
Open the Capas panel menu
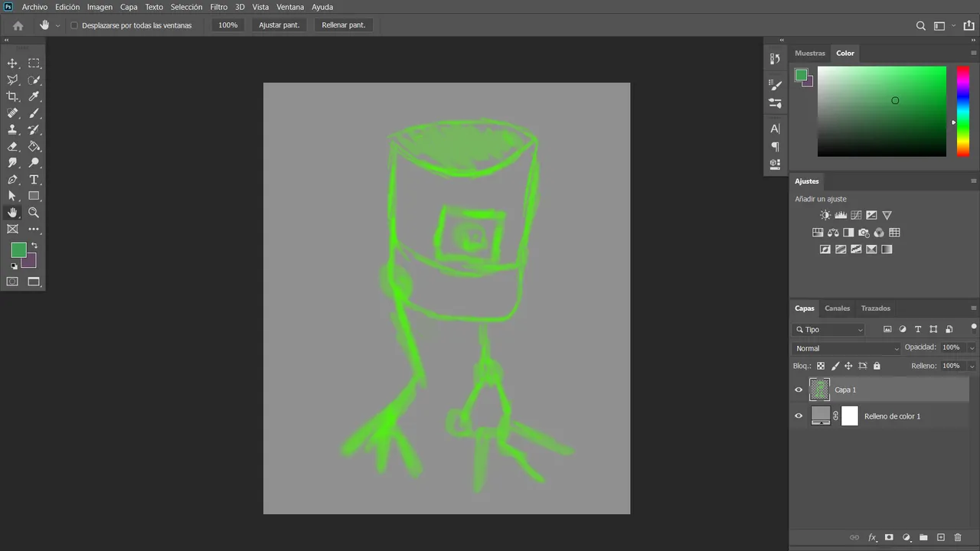[x=974, y=308]
